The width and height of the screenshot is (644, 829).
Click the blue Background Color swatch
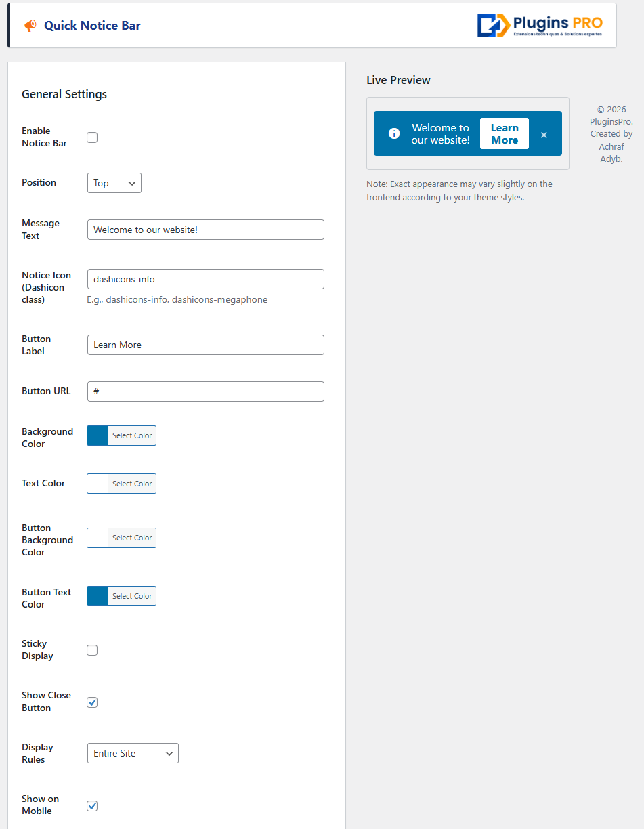[98, 435]
